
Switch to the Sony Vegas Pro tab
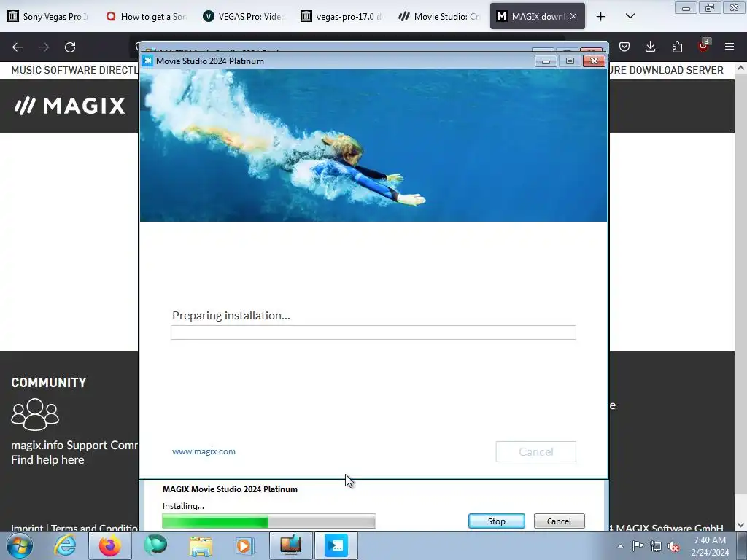(x=47, y=16)
